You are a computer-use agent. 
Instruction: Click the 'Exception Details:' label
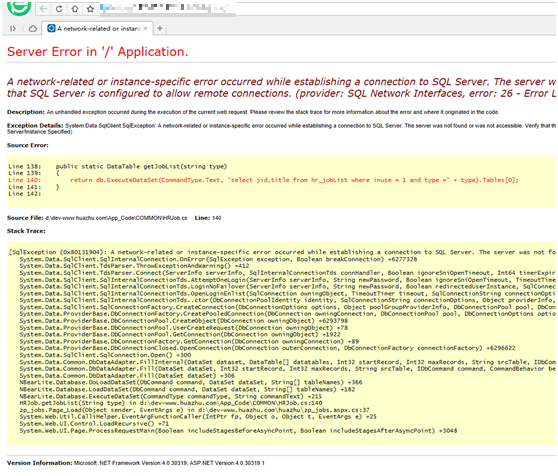(x=35, y=126)
